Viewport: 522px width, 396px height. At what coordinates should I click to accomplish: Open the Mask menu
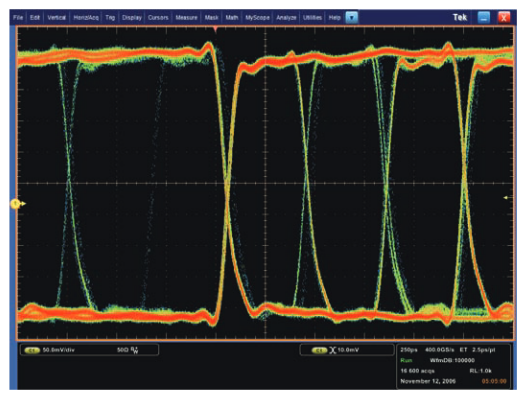(x=211, y=17)
